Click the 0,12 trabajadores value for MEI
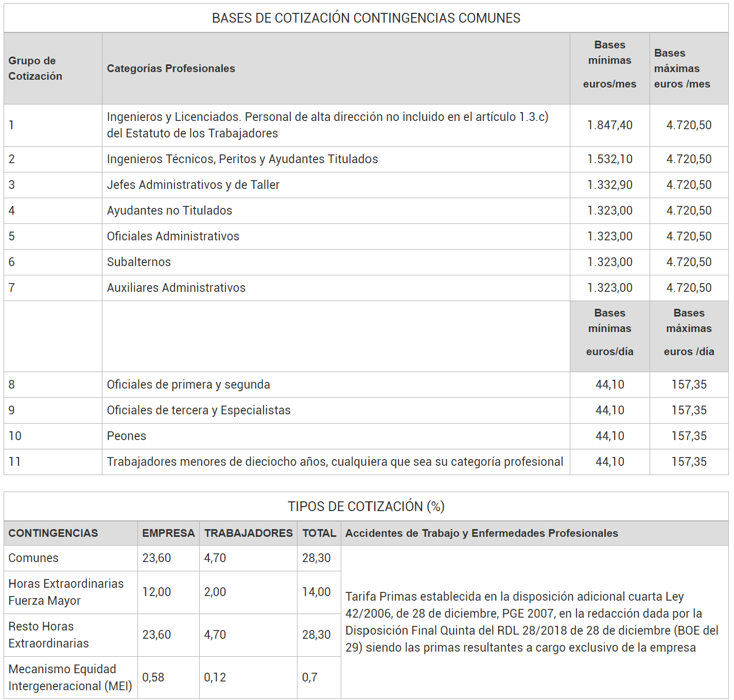The image size is (734, 700). pos(215,677)
